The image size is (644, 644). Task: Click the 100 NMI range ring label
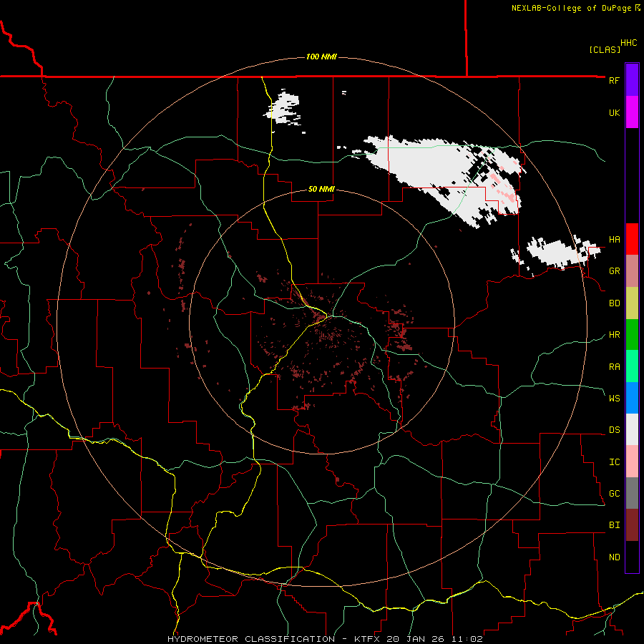pyautogui.click(x=321, y=57)
